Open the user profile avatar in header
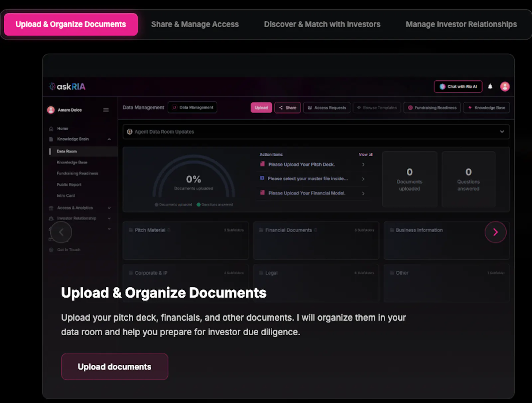This screenshot has width=532, height=403. (x=505, y=86)
